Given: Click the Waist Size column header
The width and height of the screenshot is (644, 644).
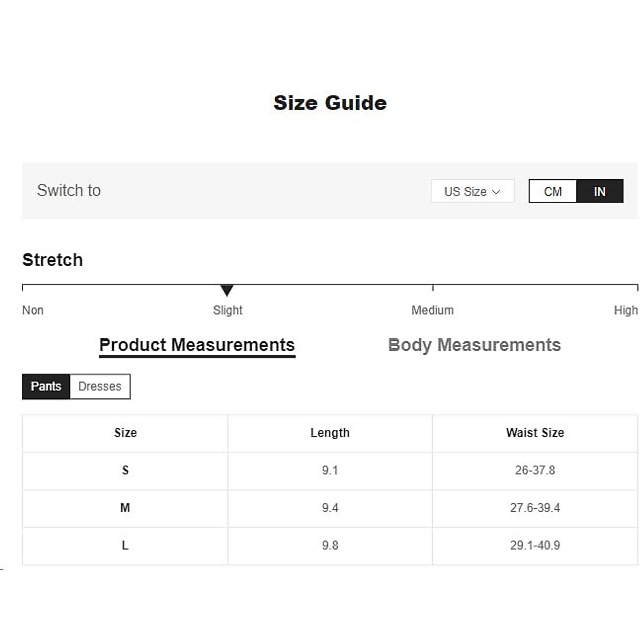Looking at the screenshot, I should [535, 433].
